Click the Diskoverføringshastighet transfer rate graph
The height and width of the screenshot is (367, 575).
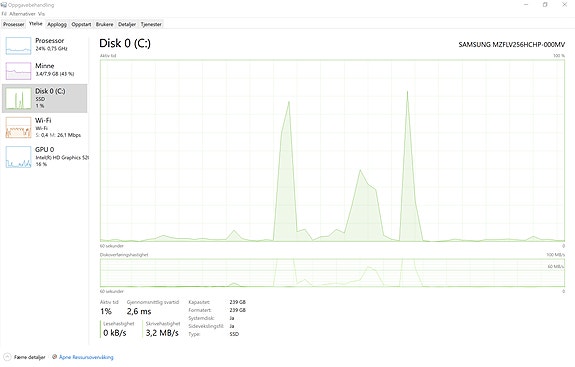pyautogui.click(x=332, y=273)
